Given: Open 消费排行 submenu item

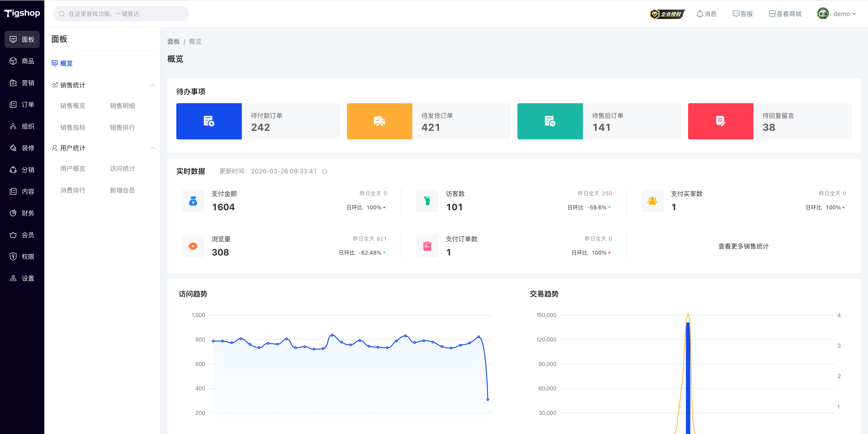Looking at the screenshot, I should click(73, 190).
